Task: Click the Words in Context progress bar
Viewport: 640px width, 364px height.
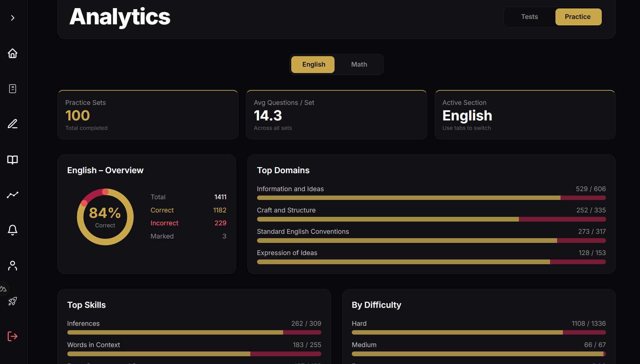Action: click(194, 354)
